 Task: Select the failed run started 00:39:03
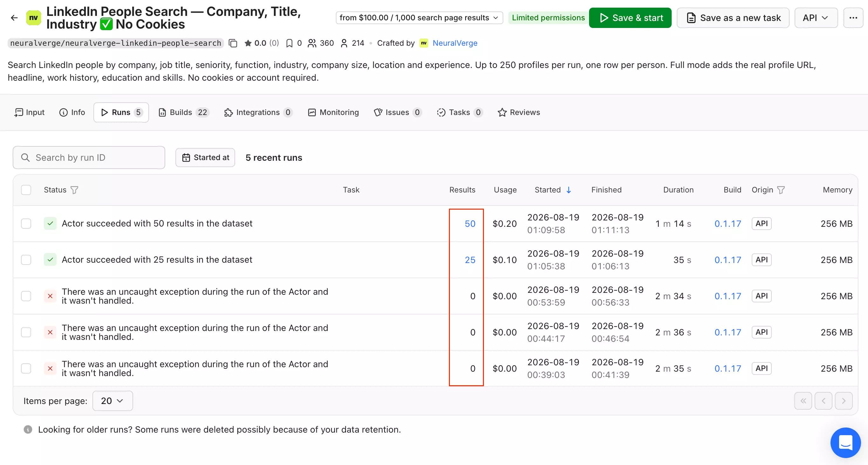26,369
